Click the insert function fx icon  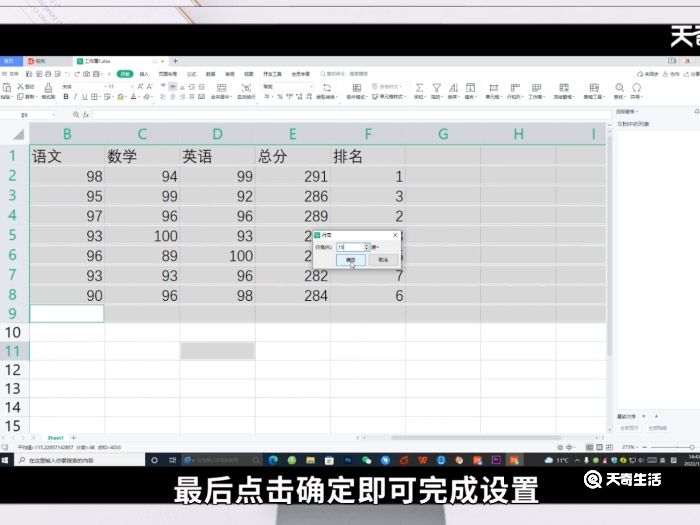(86, 115)
